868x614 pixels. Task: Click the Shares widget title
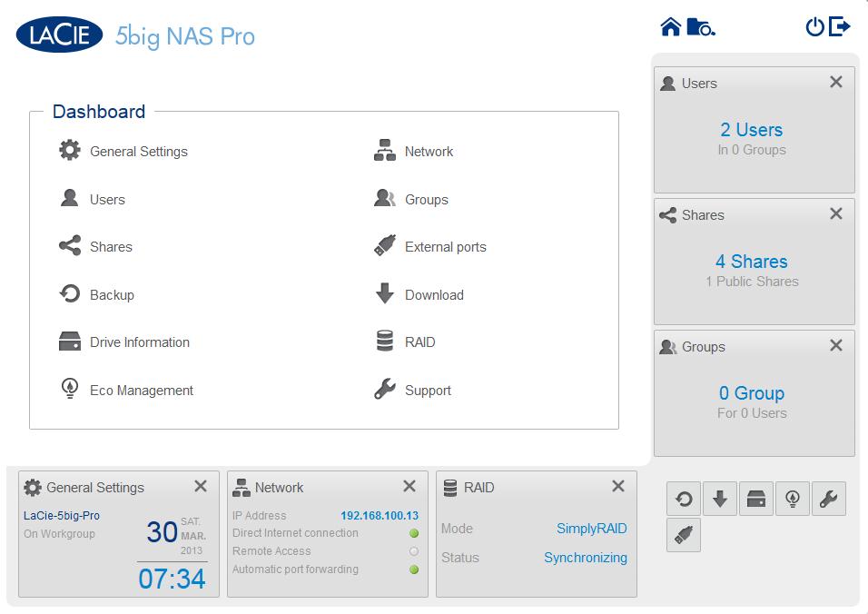[703, 215]
